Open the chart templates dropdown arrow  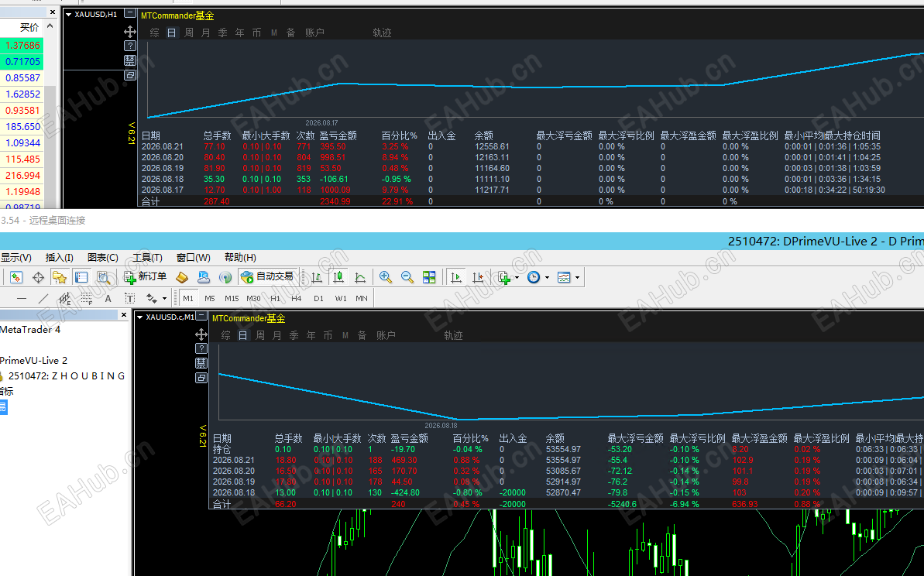click(x=577, y=277)
